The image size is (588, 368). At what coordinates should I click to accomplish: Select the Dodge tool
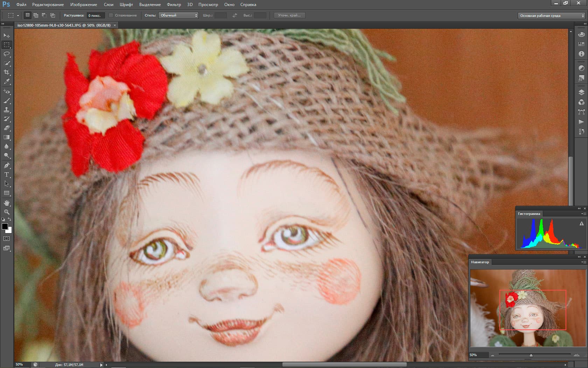(7, 155)
